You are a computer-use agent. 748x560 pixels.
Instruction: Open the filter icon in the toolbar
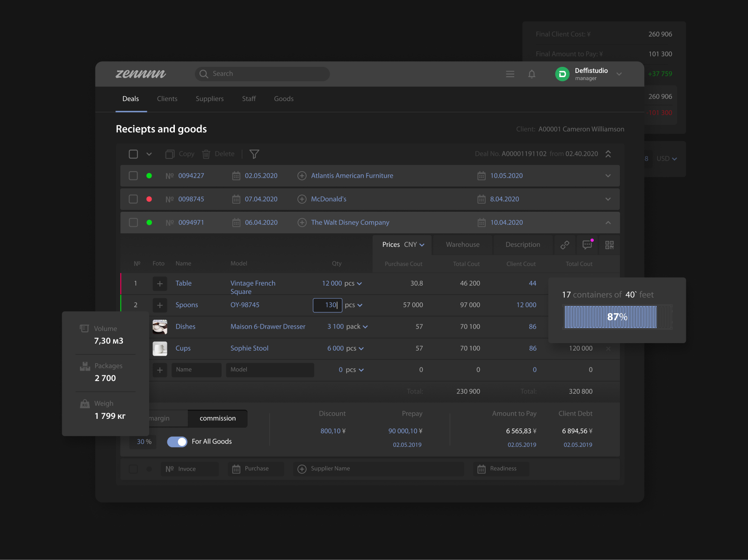254,154
